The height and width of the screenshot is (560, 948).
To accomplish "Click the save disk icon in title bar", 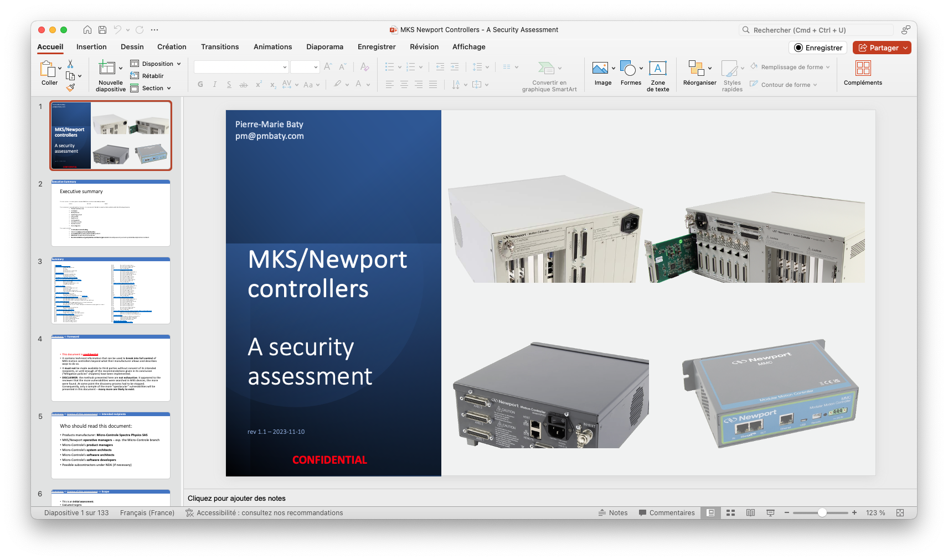I will tap(102, 30).
